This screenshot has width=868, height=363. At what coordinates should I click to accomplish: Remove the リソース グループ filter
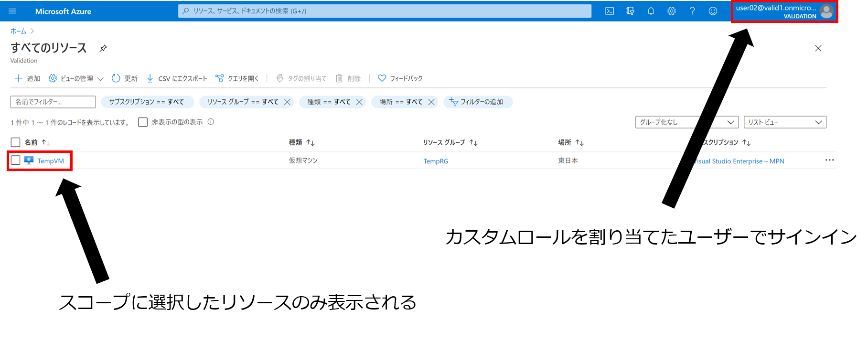[x=287, y=102]
